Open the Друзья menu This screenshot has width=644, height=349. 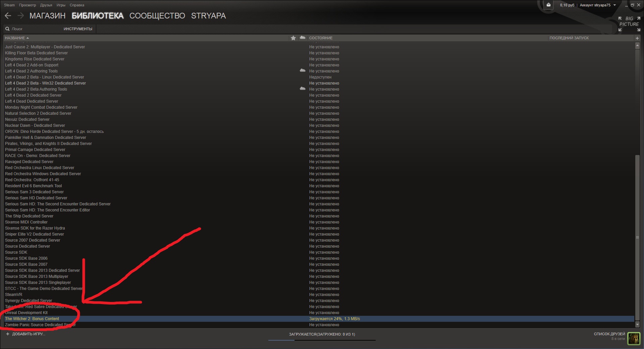point(46,5)
